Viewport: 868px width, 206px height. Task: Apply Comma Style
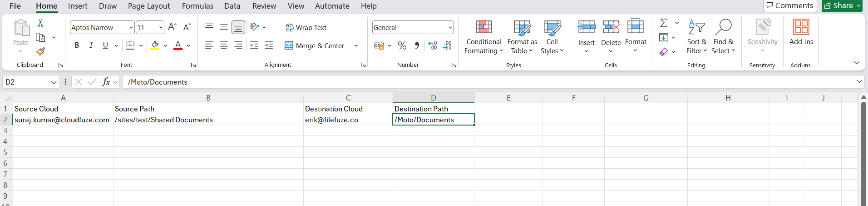(x=417, y=45)
